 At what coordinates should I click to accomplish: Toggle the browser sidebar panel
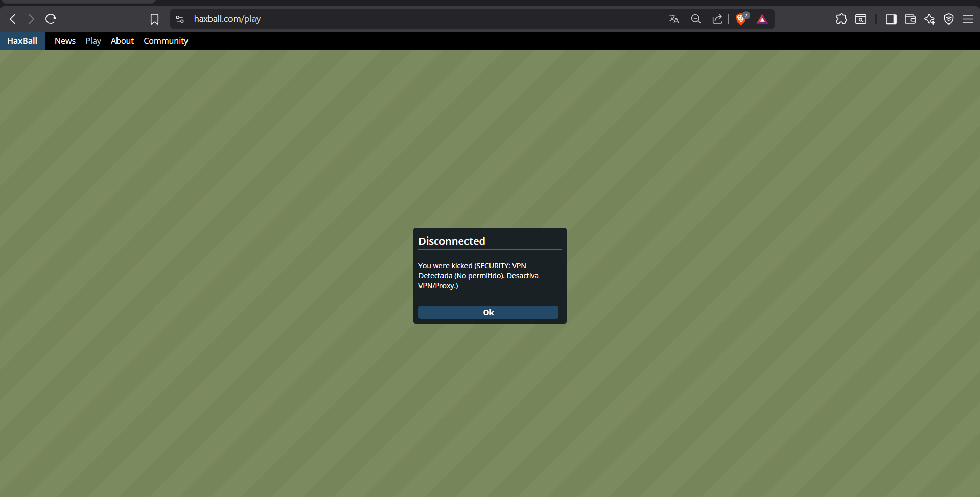pos(891,19)
